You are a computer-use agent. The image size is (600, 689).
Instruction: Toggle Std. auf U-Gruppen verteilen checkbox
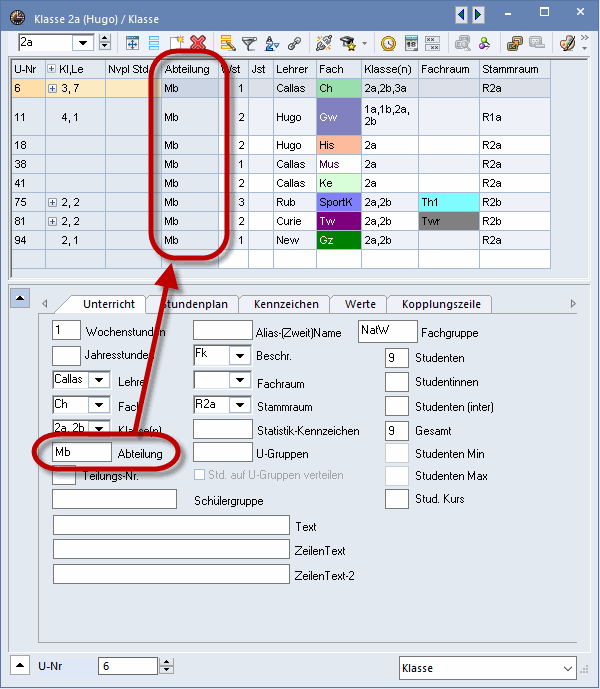pos(200,475)
